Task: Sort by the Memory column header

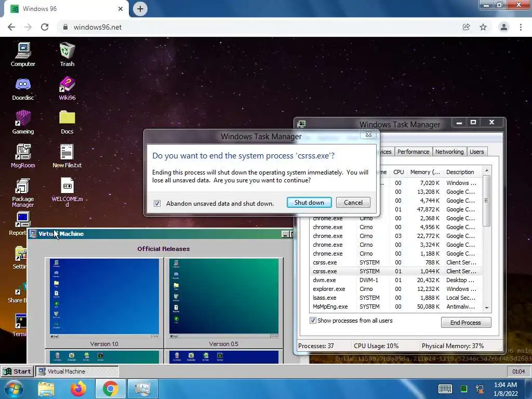Action: 424,172
